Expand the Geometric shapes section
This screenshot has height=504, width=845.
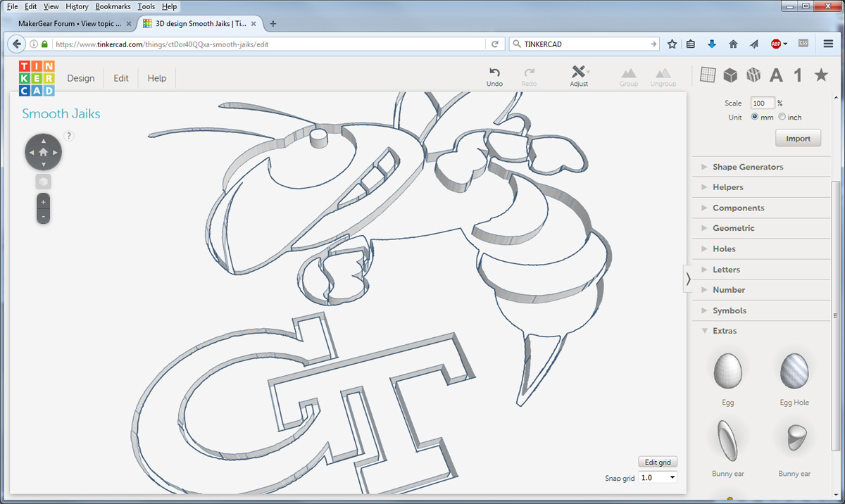[733, 228]
